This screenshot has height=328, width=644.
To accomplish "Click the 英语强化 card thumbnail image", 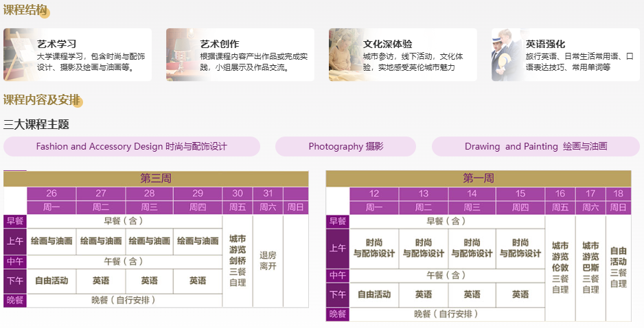I will [x=507, y=55].
